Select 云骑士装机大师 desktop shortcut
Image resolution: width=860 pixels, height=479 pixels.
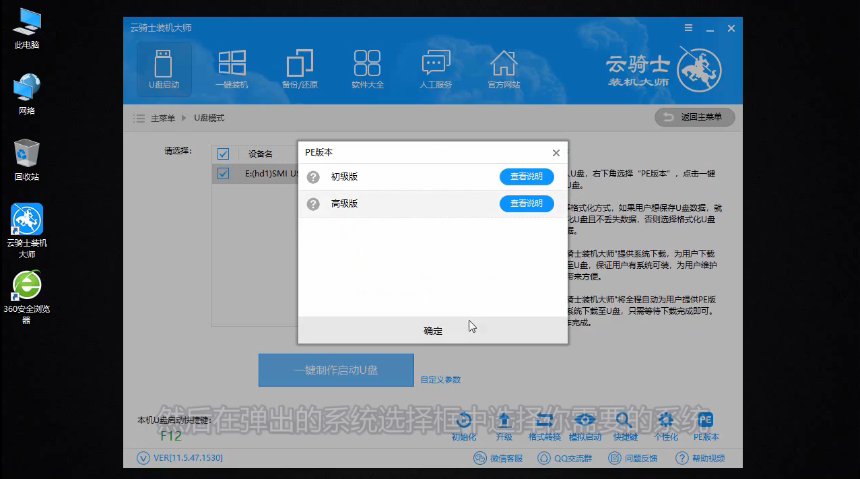27,231
